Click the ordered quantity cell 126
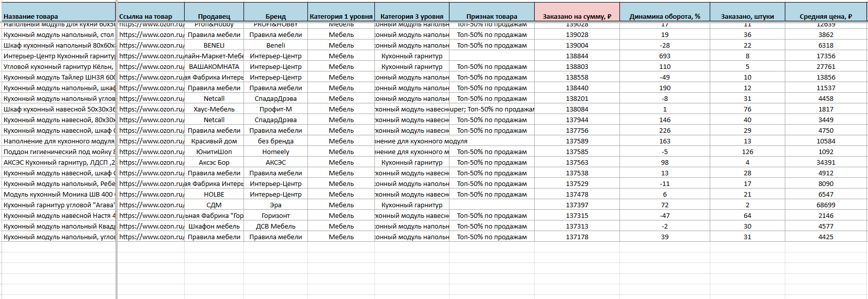Image resolution: width=868 pixels, height=299 pixels. pyautogui.click(x=747, y=152)
